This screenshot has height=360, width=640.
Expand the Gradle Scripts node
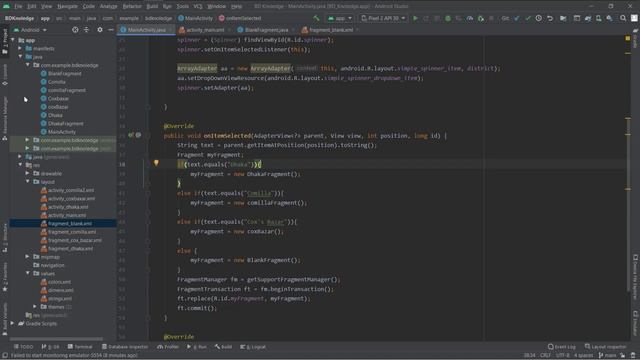[13, 323]
